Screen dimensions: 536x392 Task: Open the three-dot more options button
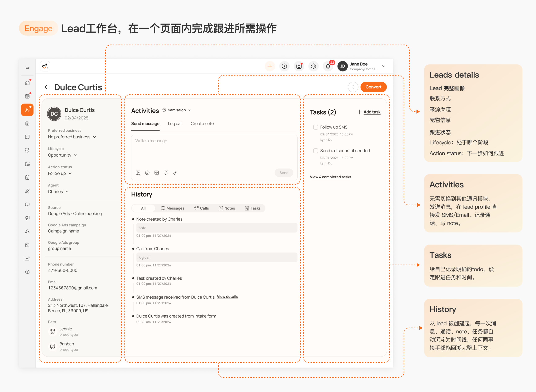pos(353,87)
